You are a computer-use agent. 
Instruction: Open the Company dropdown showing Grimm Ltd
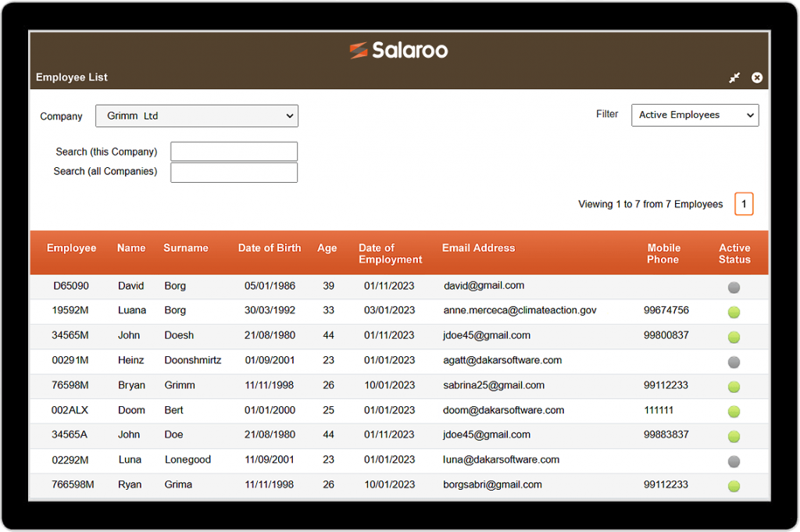[x=197, y=116]
